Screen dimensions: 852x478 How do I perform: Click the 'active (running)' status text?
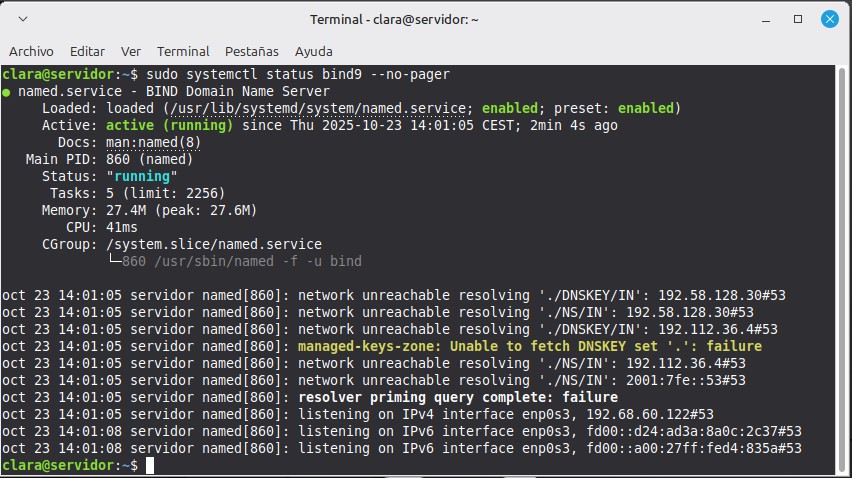(169, 125)
